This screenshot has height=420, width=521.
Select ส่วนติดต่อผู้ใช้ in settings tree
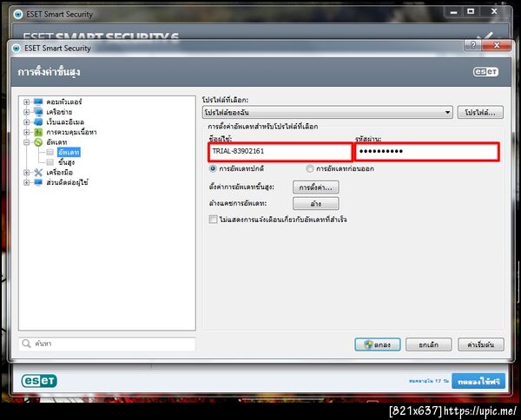[67, 182]
